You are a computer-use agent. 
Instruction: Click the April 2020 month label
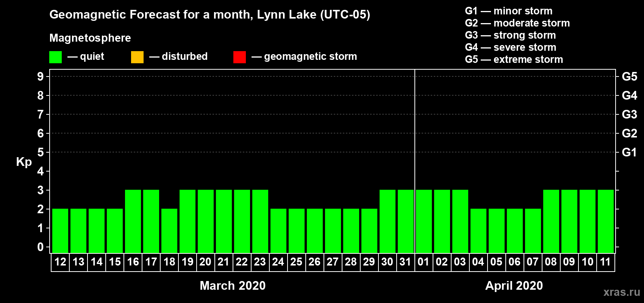tap(514, 286)
